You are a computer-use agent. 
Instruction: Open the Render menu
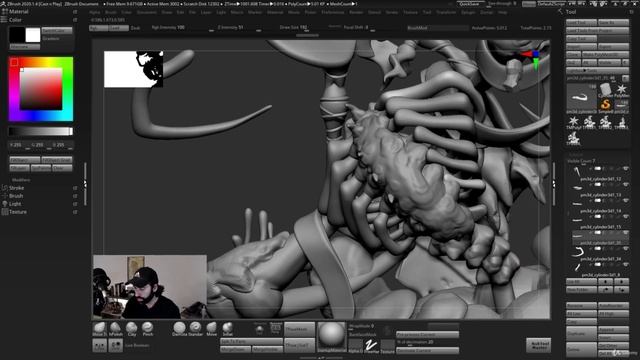click(x=356, y=12)
